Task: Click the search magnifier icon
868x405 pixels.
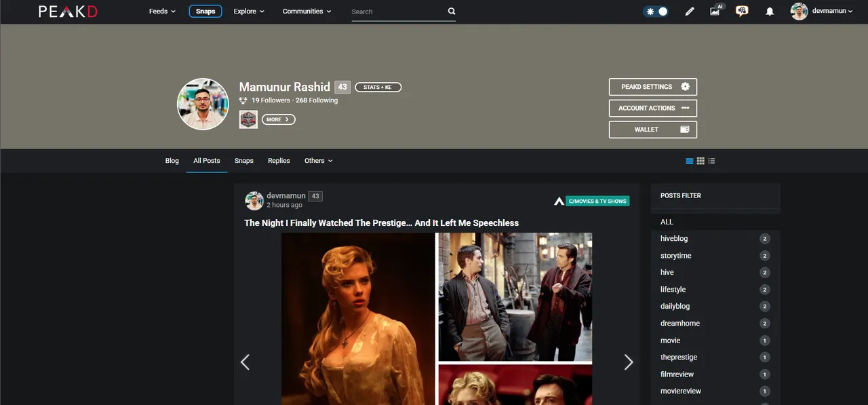Action: pos(452,12)
